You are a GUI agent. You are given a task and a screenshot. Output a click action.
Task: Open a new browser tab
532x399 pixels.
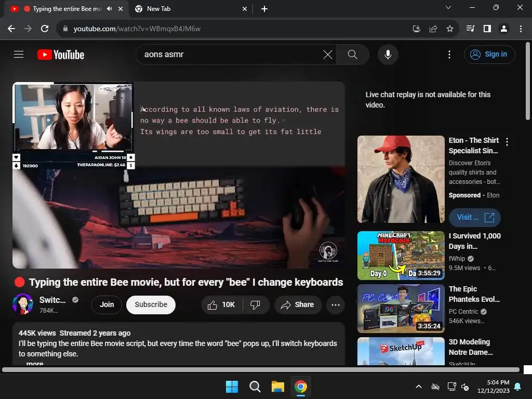(264, 9)
